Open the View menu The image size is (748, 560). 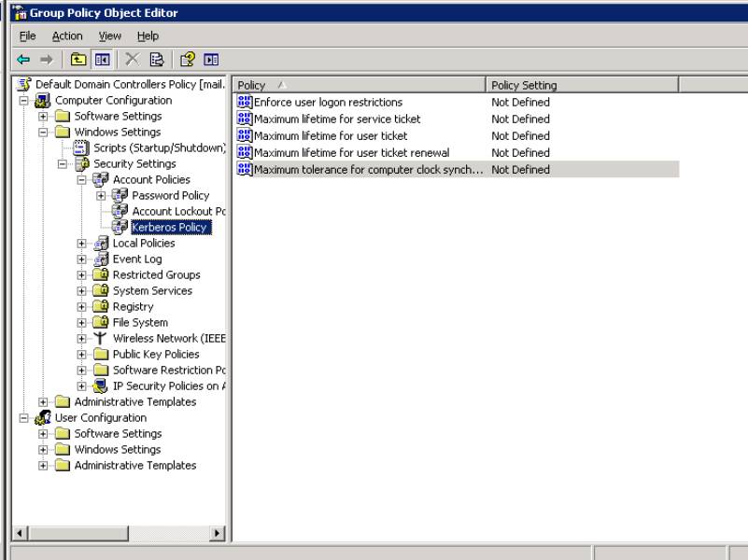(109, 35)
